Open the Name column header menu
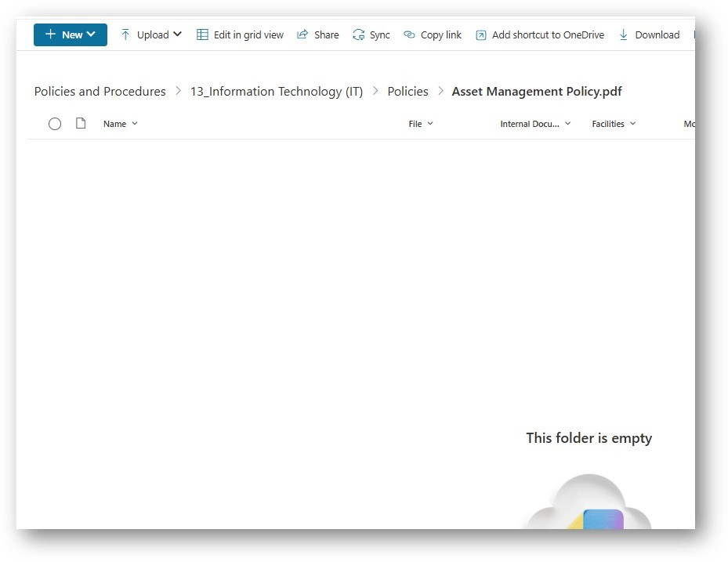Viewport: 728px width, 562px height. pyautogui.click(x=120, y=124)
